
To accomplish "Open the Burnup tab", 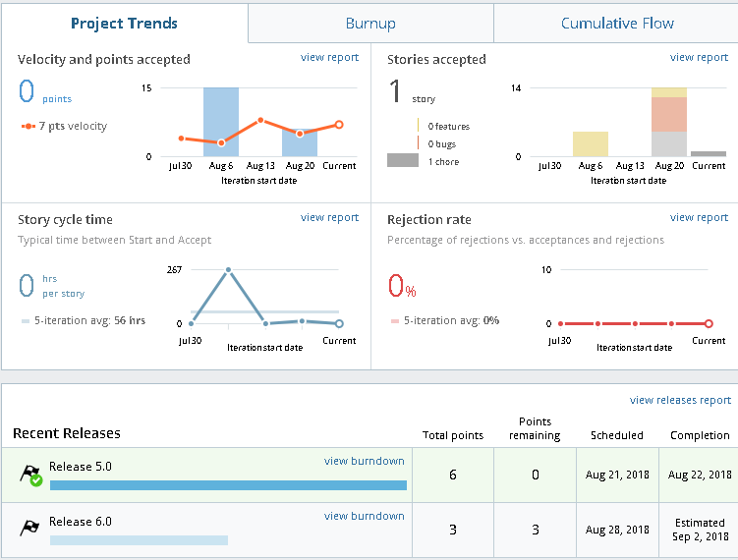I will 370,23.
